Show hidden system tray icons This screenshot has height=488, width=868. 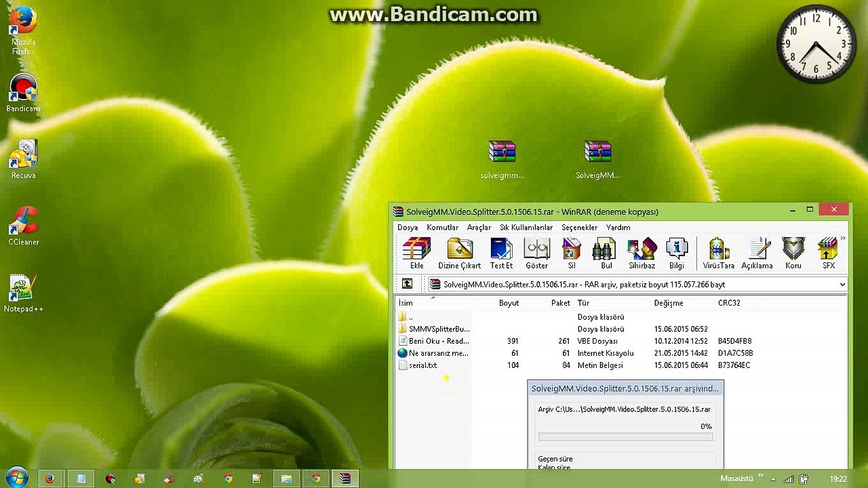(x=773, y=479)
